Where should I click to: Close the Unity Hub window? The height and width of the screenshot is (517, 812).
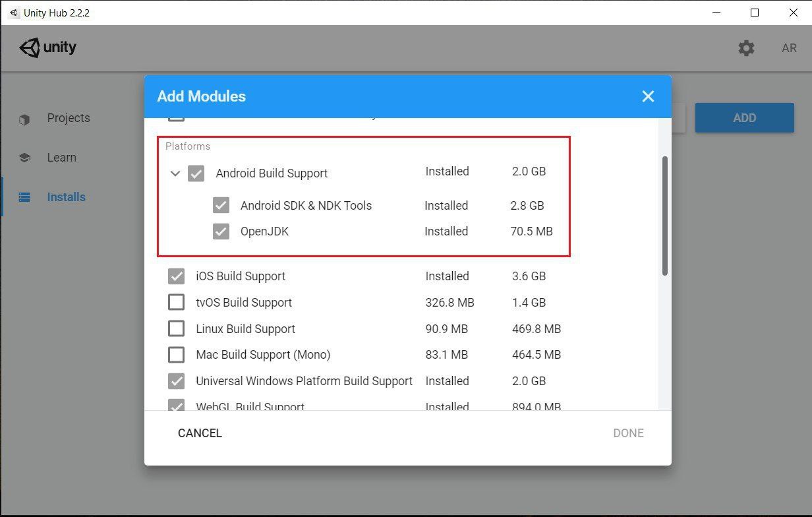pyautogui.click(x=793, y=13)
